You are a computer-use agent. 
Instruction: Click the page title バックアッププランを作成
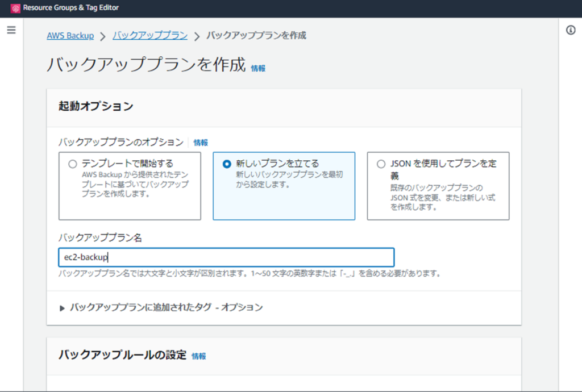(146, 65)
